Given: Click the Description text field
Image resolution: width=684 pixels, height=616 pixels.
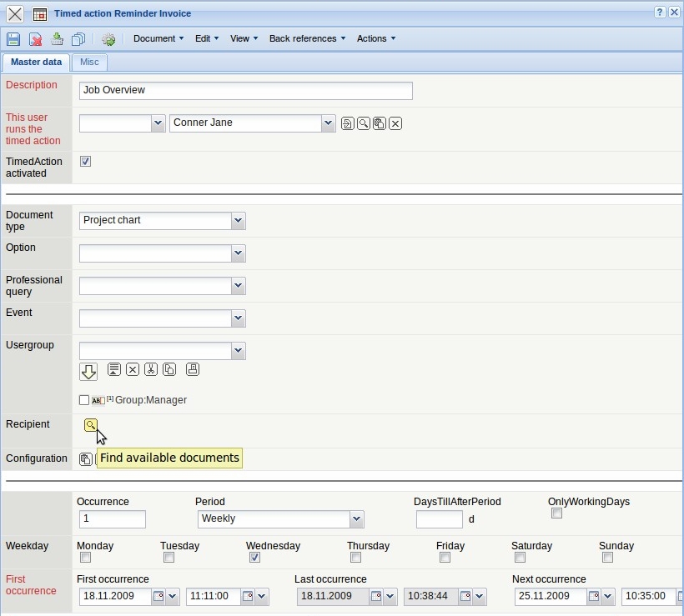Looking at the screenshot, I should pyautogui.click(x=245, y=91).
